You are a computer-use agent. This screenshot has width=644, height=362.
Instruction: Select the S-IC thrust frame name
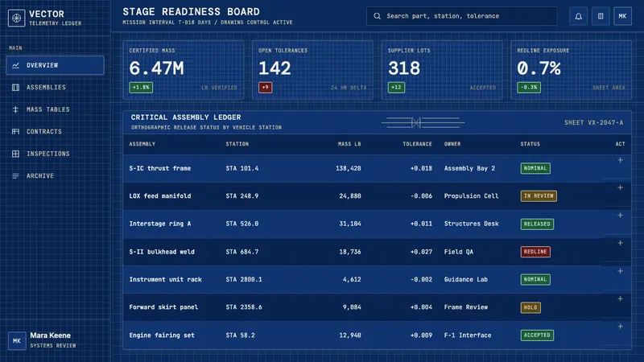[x=159, y=168]
